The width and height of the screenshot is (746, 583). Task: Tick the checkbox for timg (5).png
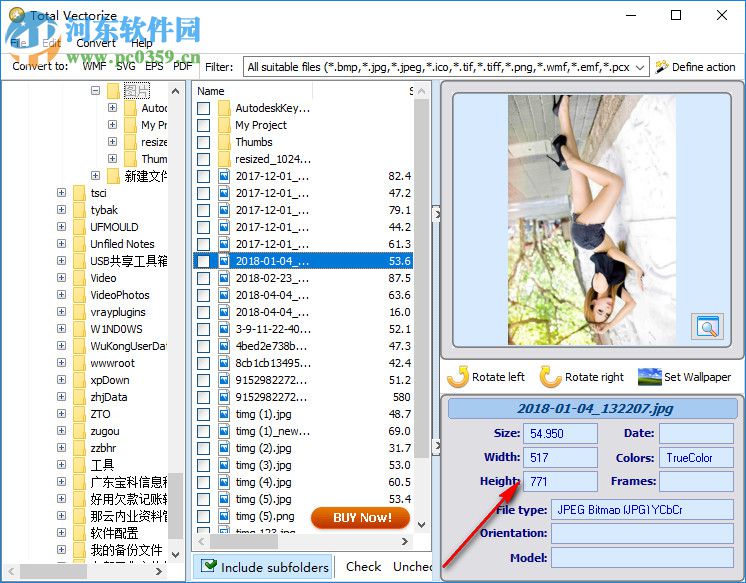coord(204,516)
